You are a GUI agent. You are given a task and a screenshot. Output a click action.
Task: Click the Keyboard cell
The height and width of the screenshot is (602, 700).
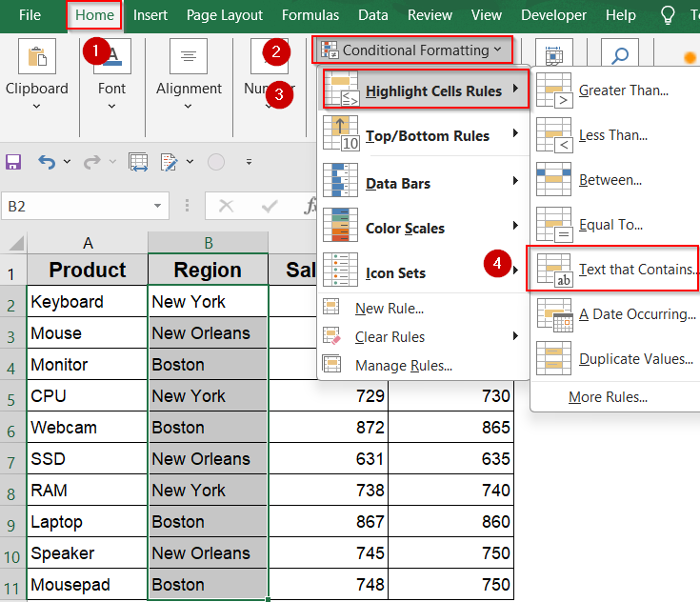(x=88, y=301)
